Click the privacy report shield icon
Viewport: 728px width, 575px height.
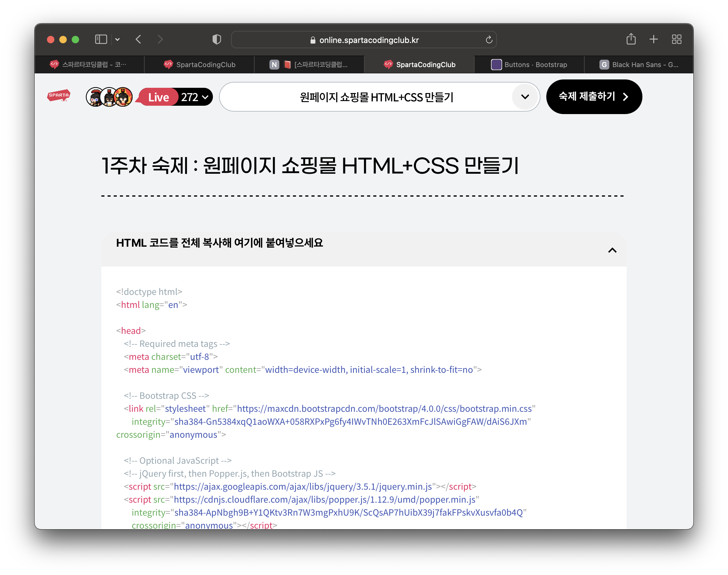click(x=217, y=39)
